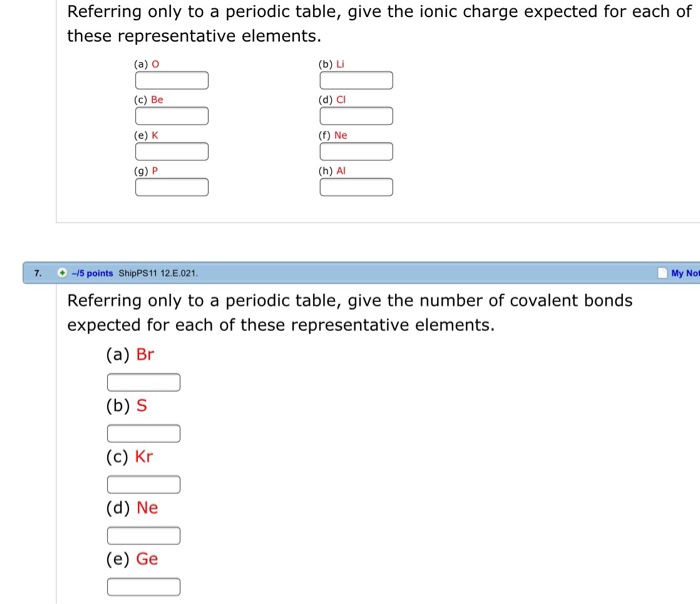Focus the (c) Be charge field
Screen dimensions: 700x604
172,116
